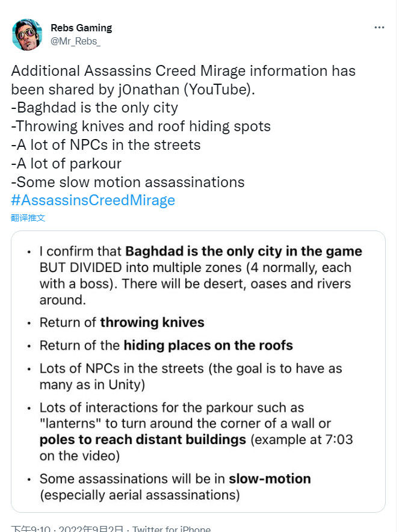This screenshot has width=405, height=532.
Task: Click bold 'poles to reach distant buildings' text
Action: click(143, 440)
